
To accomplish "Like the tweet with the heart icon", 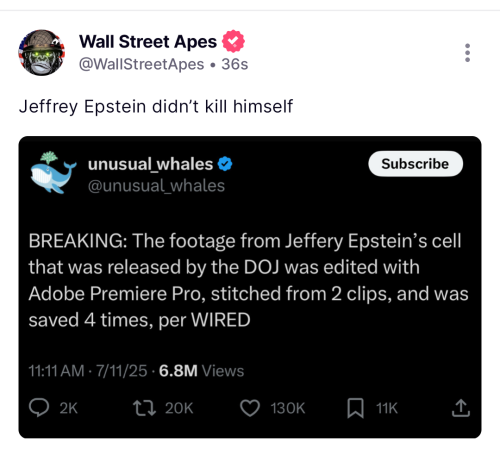I will click(x=250, y=408).
